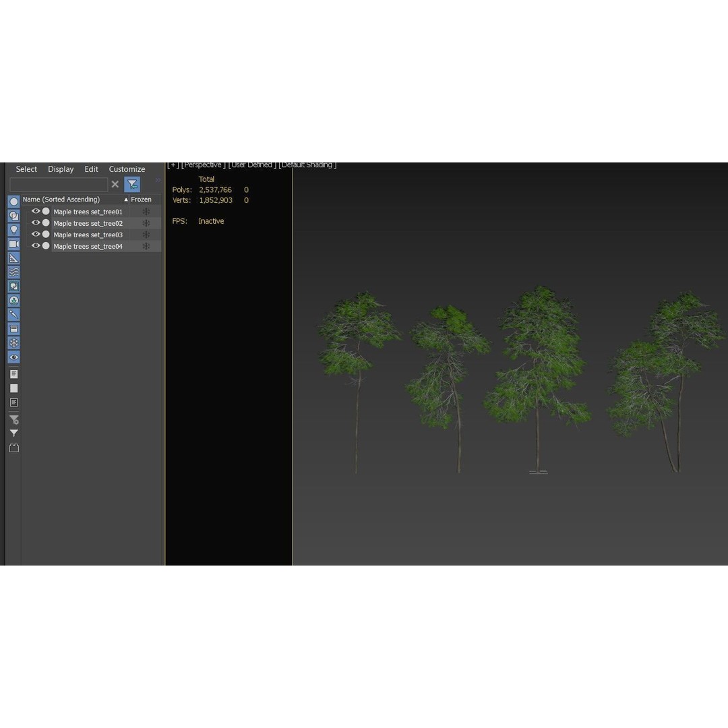Toggle Display Bones filter icon
This screenshot has height=728, width=728.
(14, 315)
